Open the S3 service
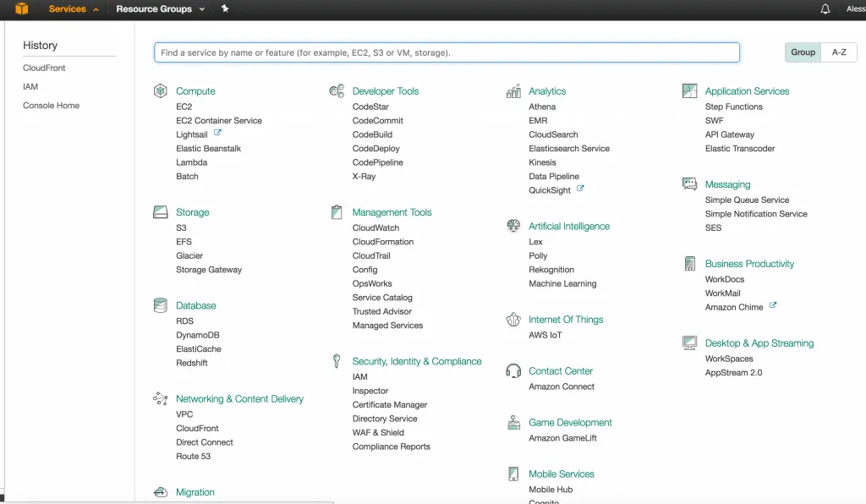The image size is (866, 504). click(181, 227)
